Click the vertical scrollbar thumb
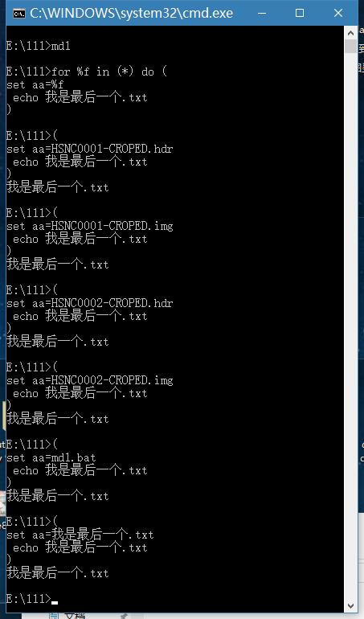 350,46
